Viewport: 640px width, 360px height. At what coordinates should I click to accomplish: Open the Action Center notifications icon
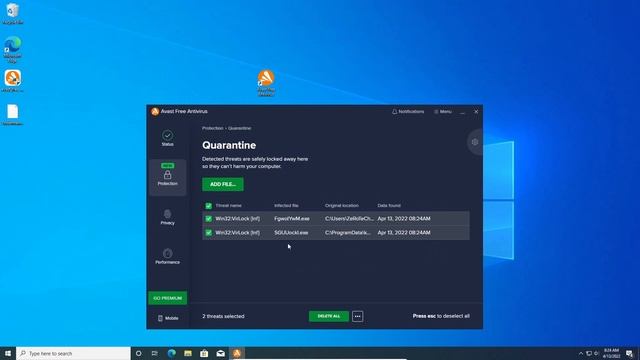pos(629,353)
